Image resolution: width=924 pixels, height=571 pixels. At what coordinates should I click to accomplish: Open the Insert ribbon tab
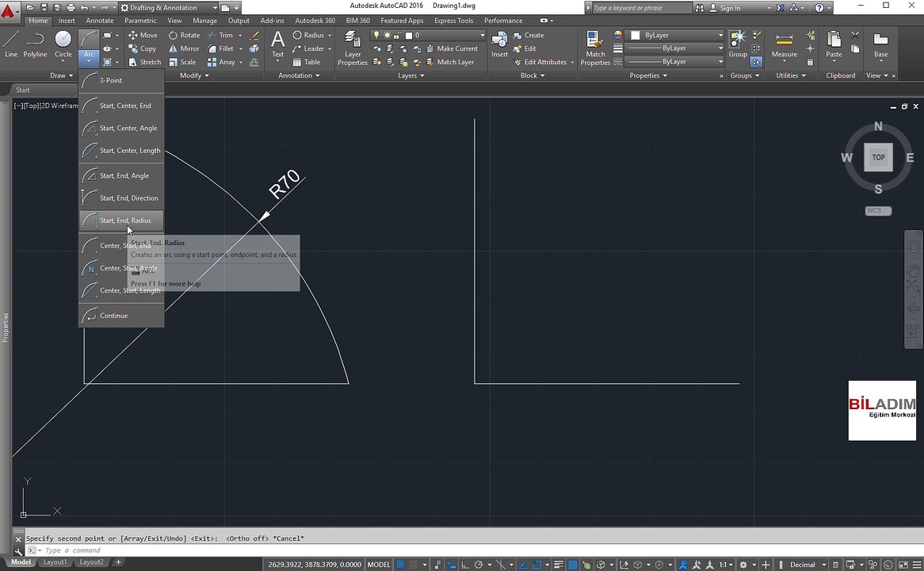coord(67,21)
